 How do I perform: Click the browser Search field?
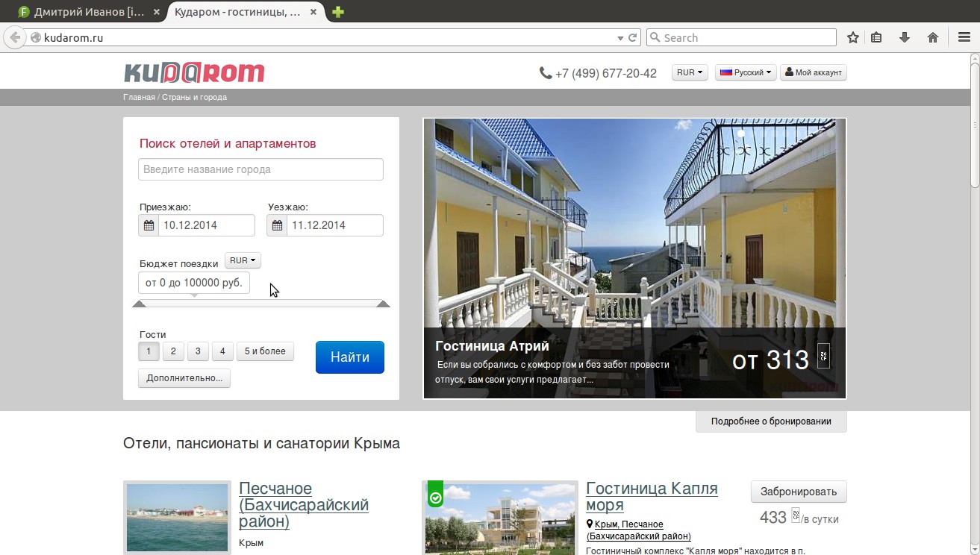point(741,37)
